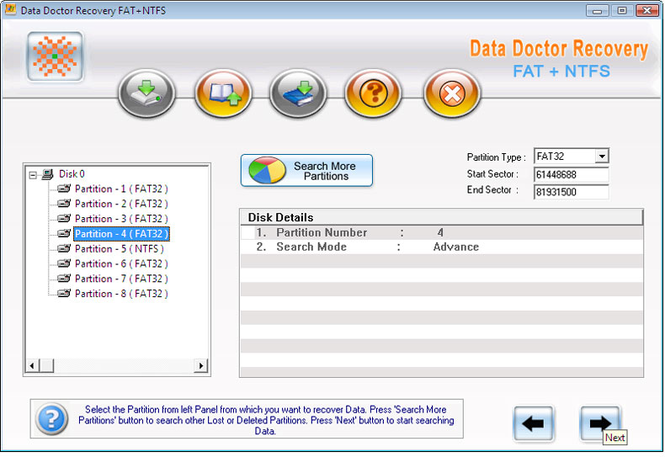
Task: Select Partition - 4 ( FAT32 )
Action: 121,234
